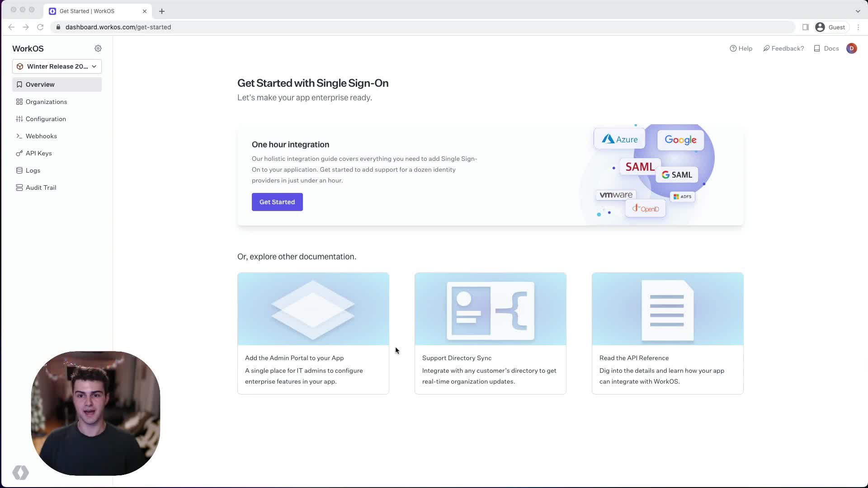Open the Support Directory Sync card

(x=490, y=333)
